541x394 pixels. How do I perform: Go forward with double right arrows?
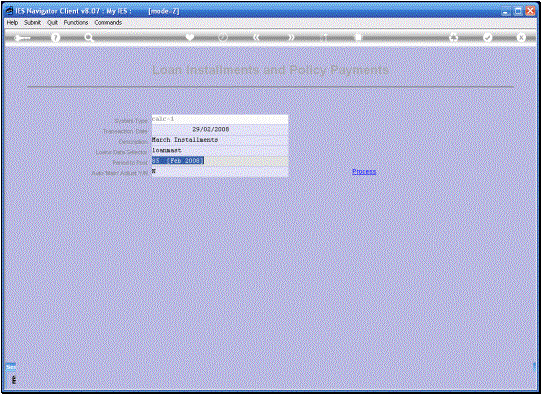click(x=291, y=37)
